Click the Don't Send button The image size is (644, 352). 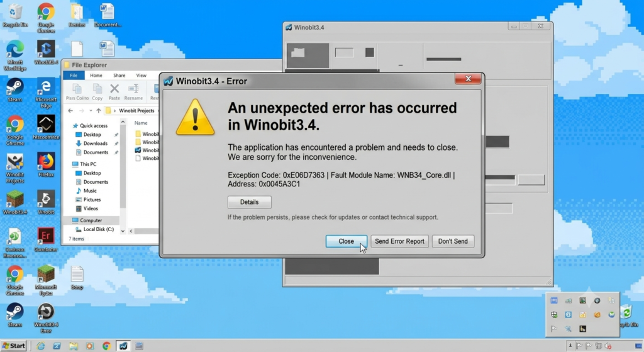(x=453, y=241)
